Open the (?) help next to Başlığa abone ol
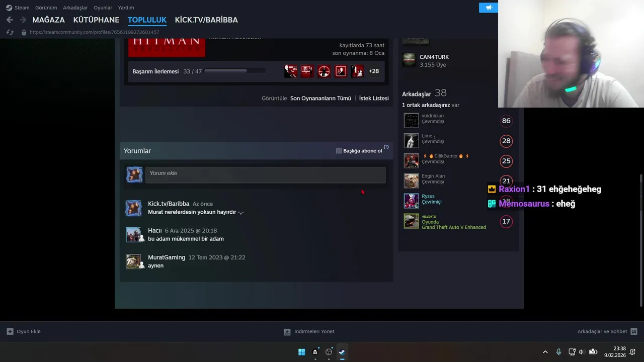The width and height of the screenshot is (644, 362). 386,147
